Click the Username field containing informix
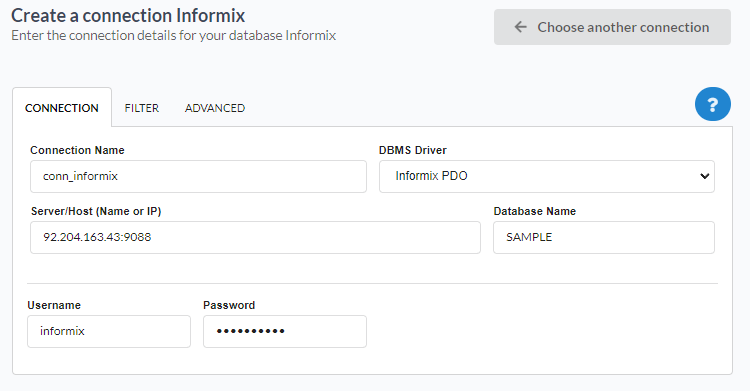Viewport: 750px width, 391px height. click(x=109, y=331)
